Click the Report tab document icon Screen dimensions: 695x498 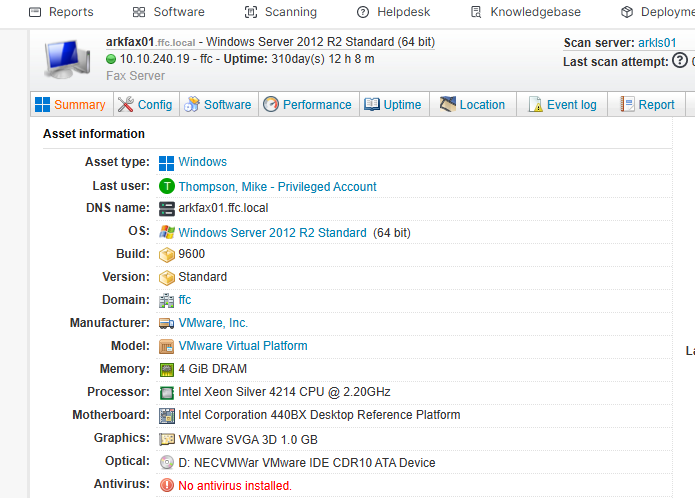pyautogui.click(x=627, y=105)
